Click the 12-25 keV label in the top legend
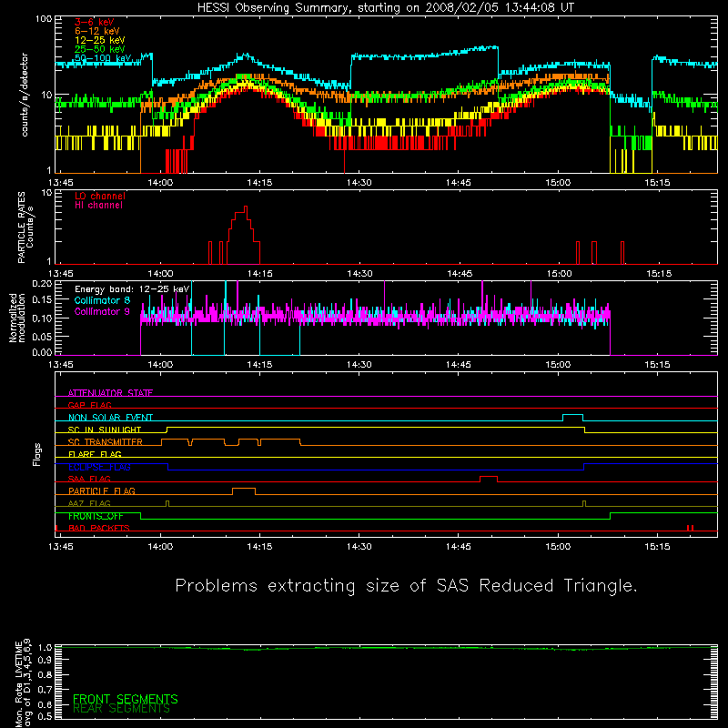Image resolution: width=728 pixels, height=728 pixels. [100, 40]
